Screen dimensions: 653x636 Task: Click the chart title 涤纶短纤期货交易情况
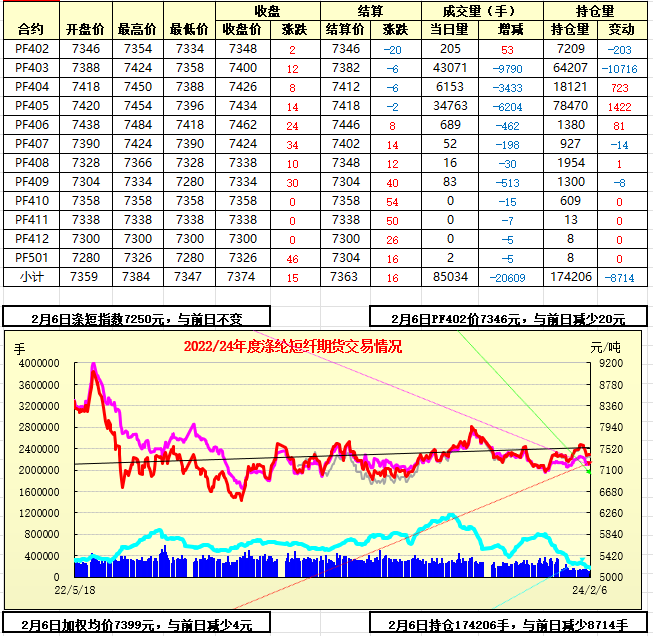pos(293,347)
